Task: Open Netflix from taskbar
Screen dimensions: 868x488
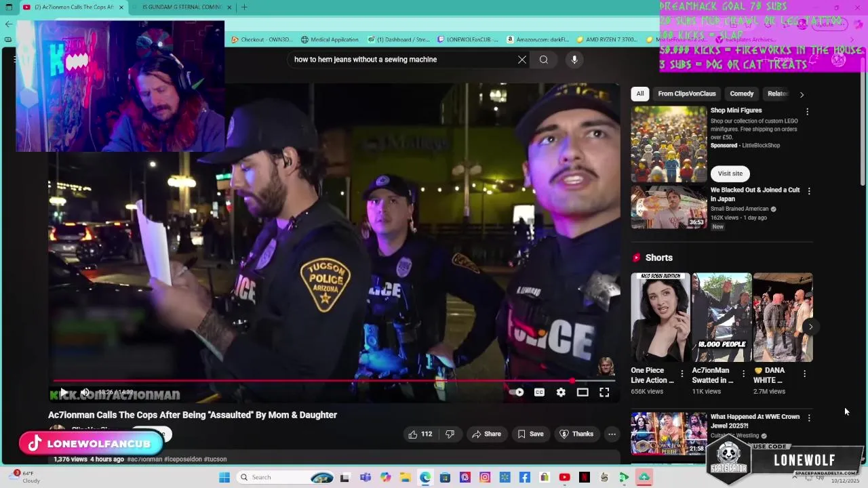Action: (x=584, y=477)
